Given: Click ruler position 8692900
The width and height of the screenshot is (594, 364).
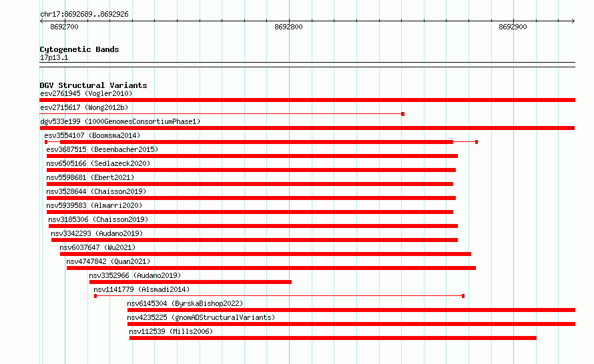Looking at the screenshot, I should click(513, 27).
